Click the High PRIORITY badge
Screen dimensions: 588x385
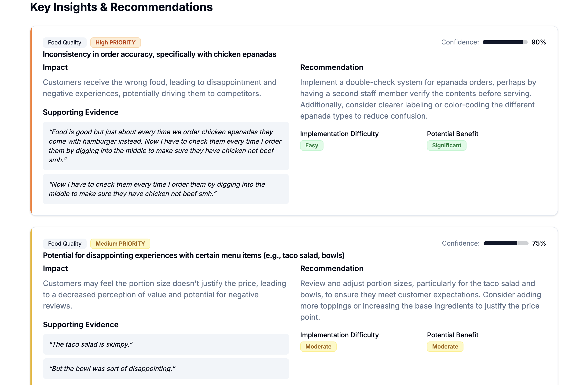115,42
